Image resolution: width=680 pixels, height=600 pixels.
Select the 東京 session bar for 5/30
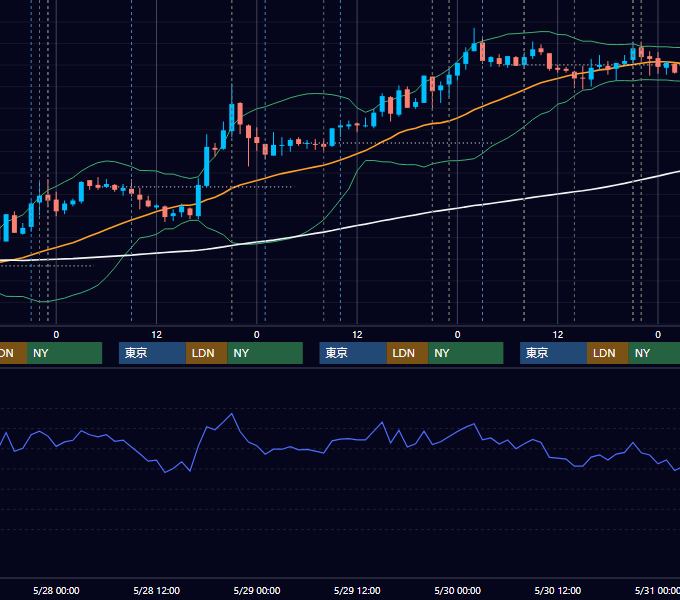pos(553,353)
